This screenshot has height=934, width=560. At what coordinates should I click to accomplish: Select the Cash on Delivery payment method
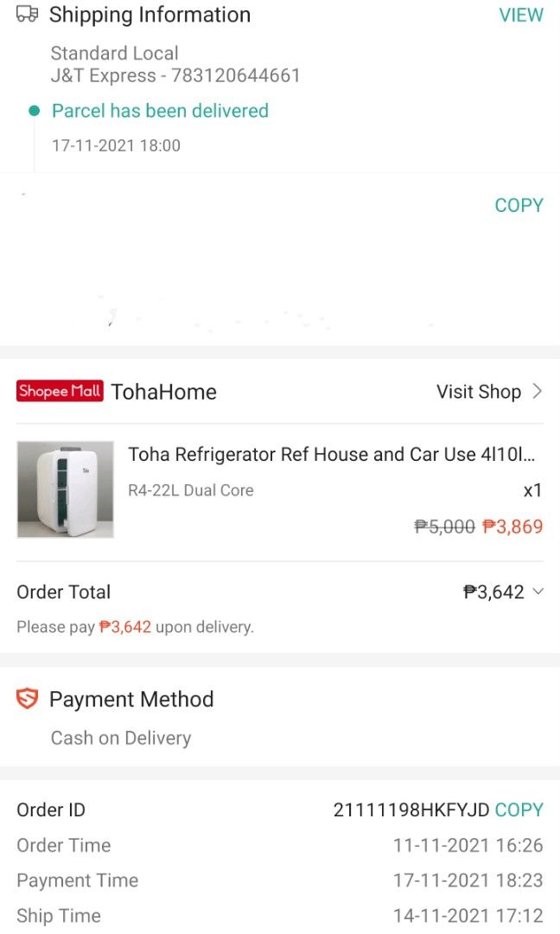tap(120, 738)
